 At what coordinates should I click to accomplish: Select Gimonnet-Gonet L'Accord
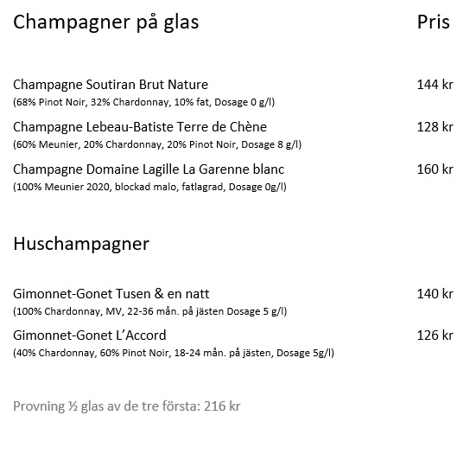tap(90, 335)
